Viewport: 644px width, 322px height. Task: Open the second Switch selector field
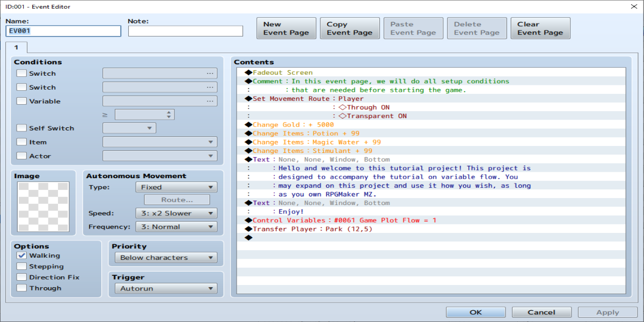click(x=160, y=87)
